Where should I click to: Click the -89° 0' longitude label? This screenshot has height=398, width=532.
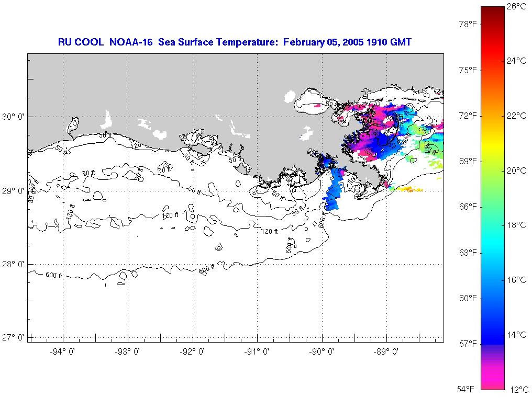[386, 352]
